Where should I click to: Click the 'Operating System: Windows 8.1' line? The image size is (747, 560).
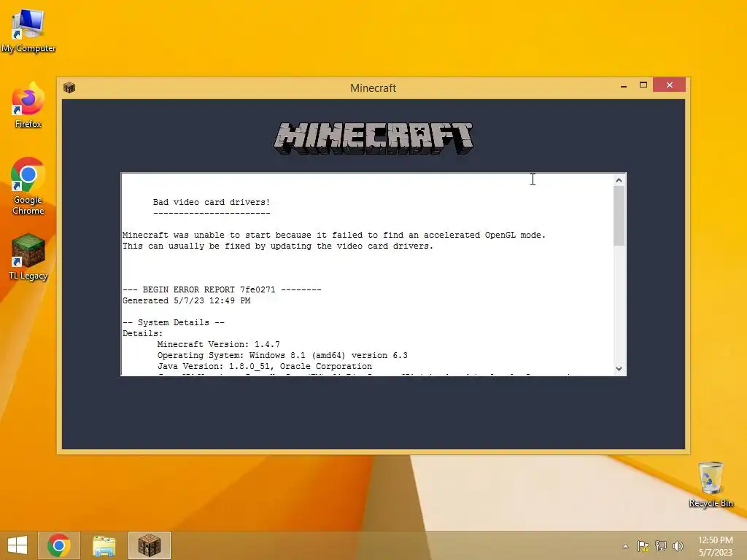coord(282,355)
